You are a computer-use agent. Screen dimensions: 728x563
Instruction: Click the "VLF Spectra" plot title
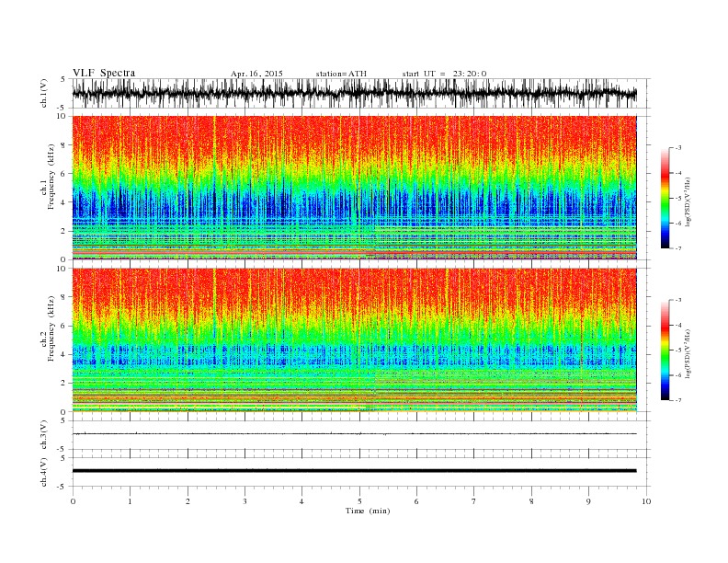coord(104,73)
